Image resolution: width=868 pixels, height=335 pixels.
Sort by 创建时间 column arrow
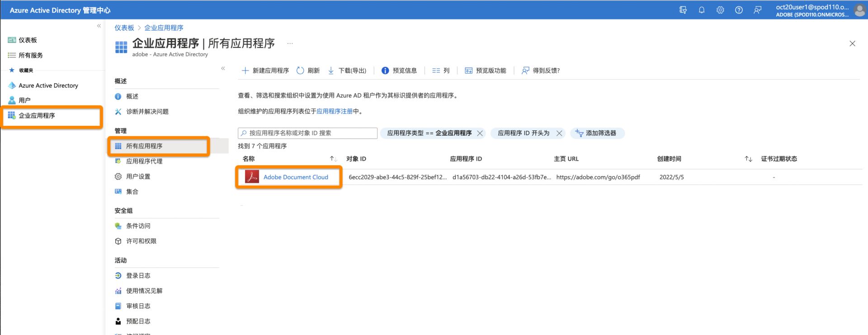coord(748,159)
